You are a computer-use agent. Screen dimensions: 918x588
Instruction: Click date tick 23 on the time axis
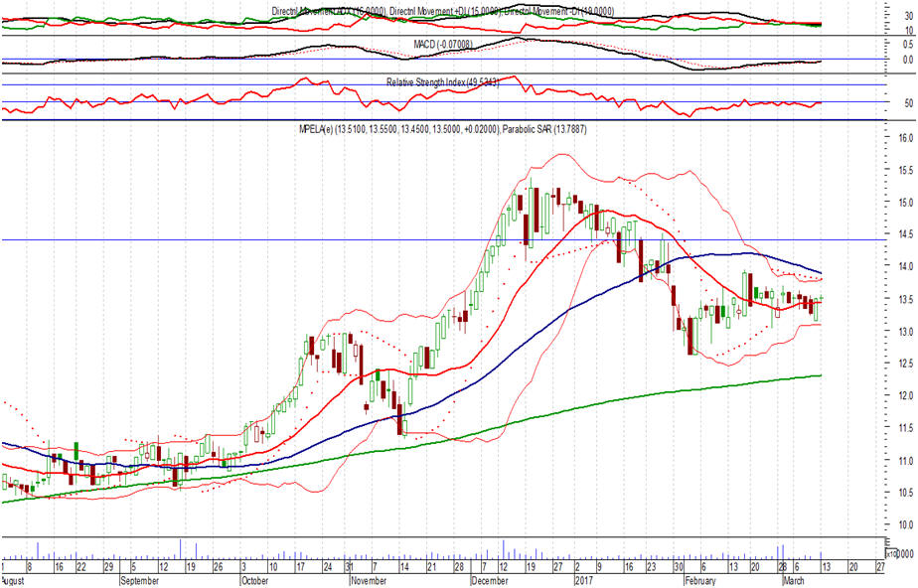coord(651,567)
